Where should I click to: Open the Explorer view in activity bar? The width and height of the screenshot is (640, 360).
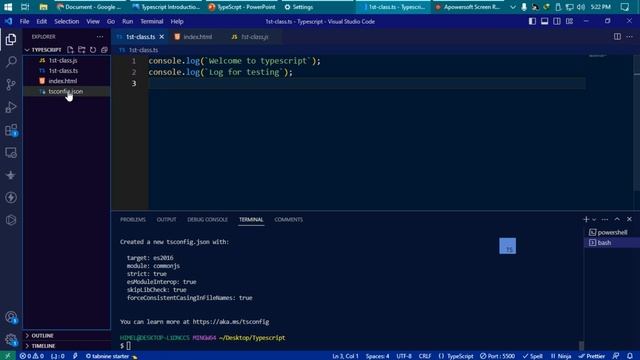pos(11,39)
